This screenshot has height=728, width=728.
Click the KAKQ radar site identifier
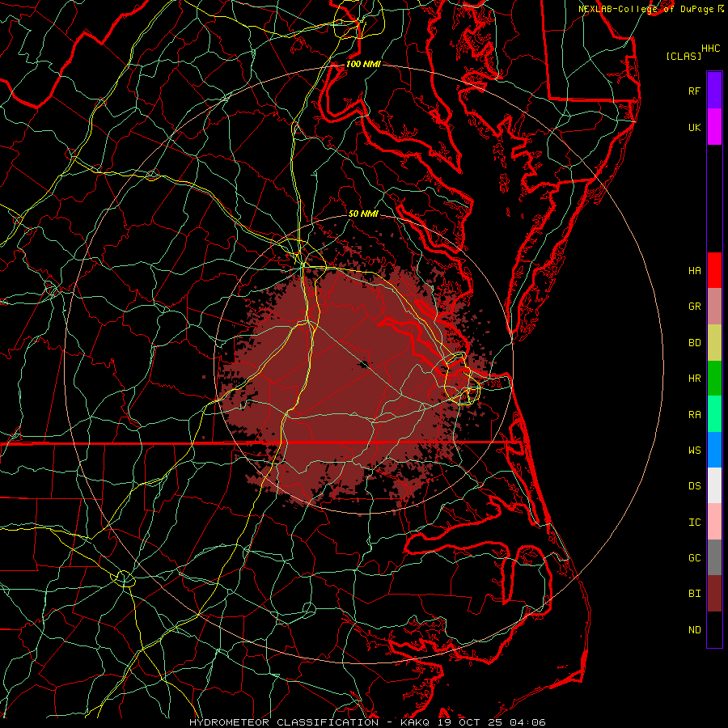coord(415,722)
